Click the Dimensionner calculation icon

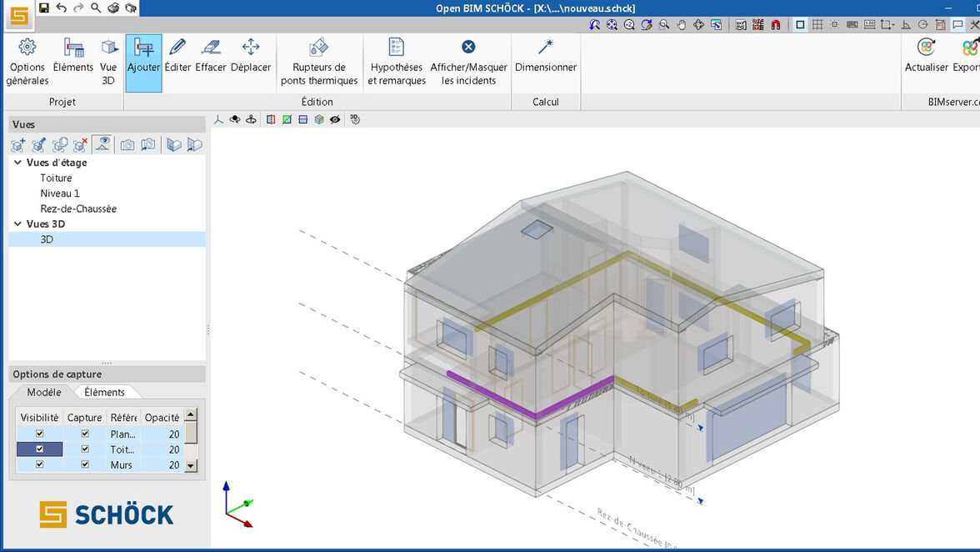point(545,48)
